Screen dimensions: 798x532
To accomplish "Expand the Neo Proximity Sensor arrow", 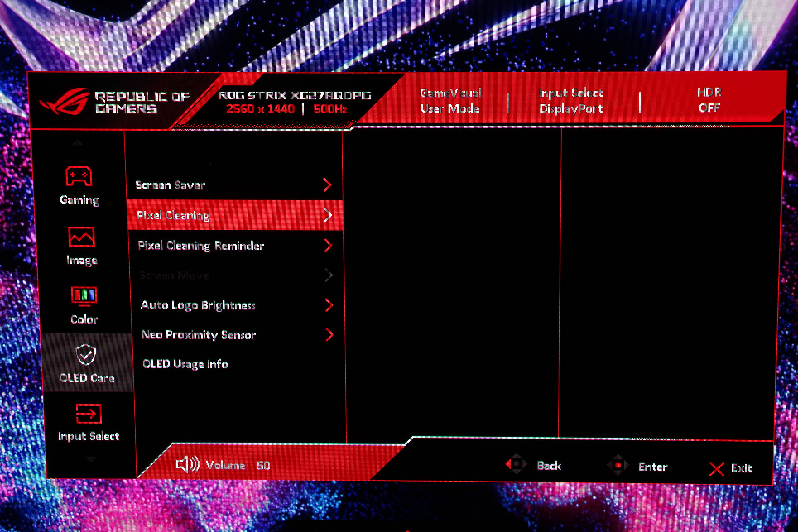I will tap(329, 334).
